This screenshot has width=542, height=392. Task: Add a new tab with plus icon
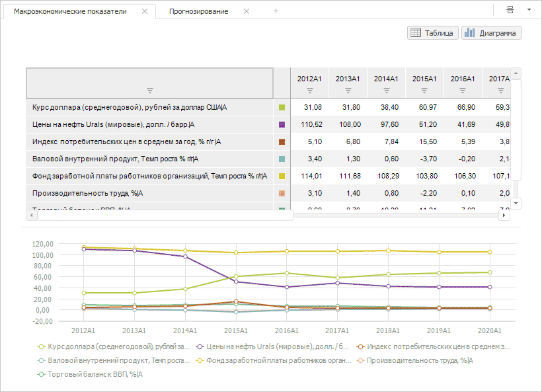(276, 11)
